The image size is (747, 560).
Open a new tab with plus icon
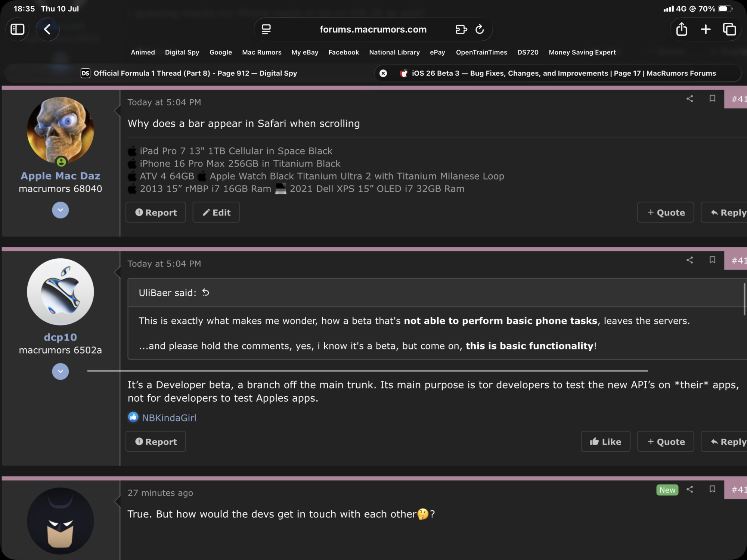(x=706, y=29)
